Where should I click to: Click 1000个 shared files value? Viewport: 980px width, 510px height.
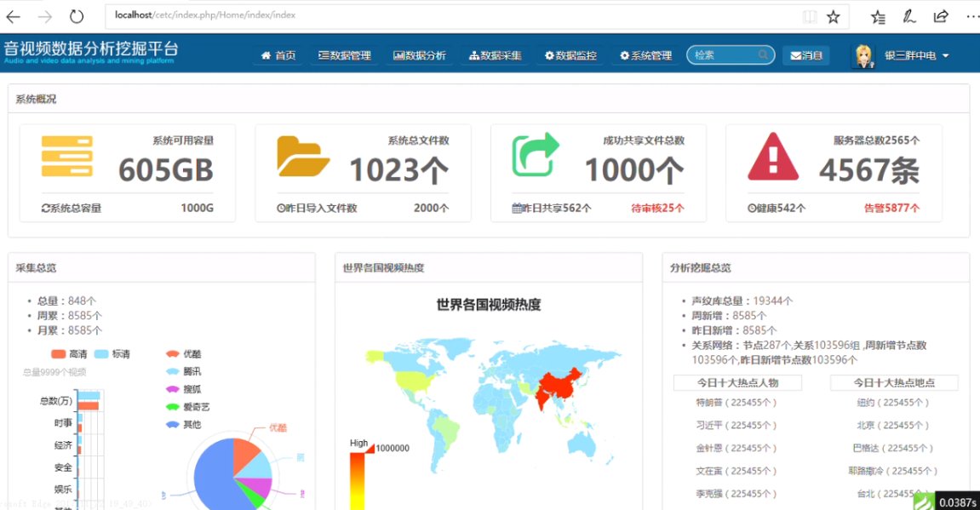[x=634, y=170]
